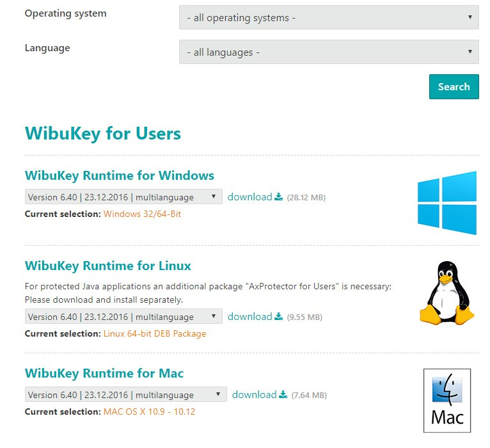The image size is (490, 448).
Task: Click download arrow icon for Mac runtime
Action: coord(283,395)
